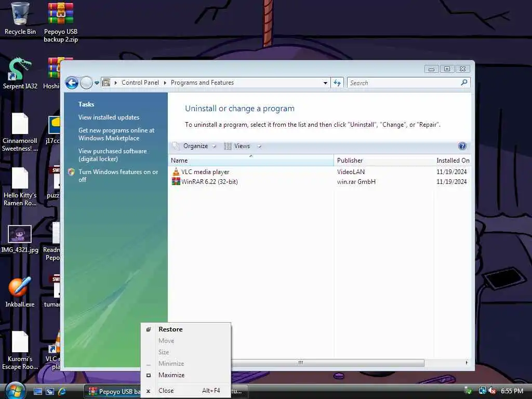Viewport: 532px width, 399px height.
Task: Open Turn Windows features on or off
Action: (118, 176)
